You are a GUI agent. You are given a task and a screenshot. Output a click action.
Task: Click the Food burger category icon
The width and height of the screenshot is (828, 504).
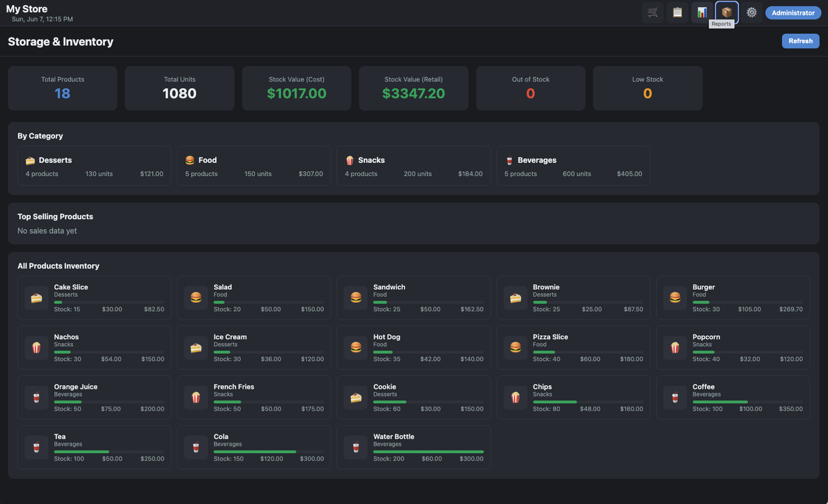pyautogui.click(x=190, y=160)
